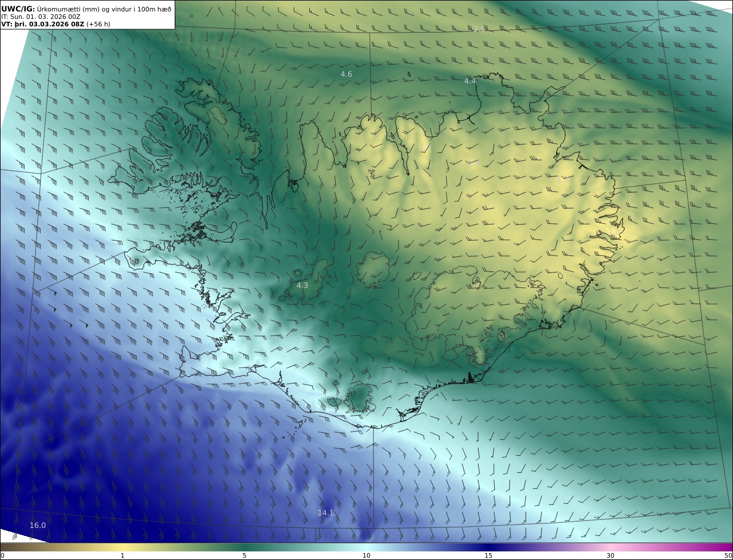The width and height of the screenshot is (733, 560).
Task: Click the IT: Sun. 01. 03. 2026 00Z line
Action: pos(41,17)
